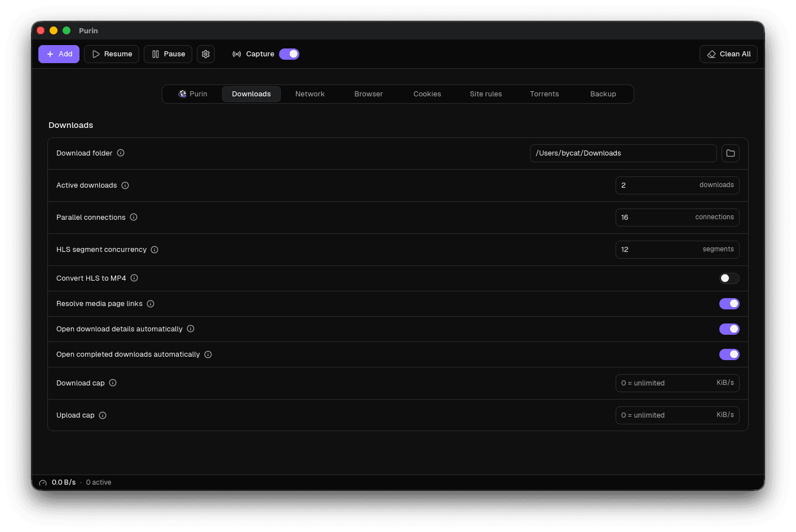Viewport: 796px width, 532px height.
Task: Switch to the Purin tab
Action: [x=193, y=94]
